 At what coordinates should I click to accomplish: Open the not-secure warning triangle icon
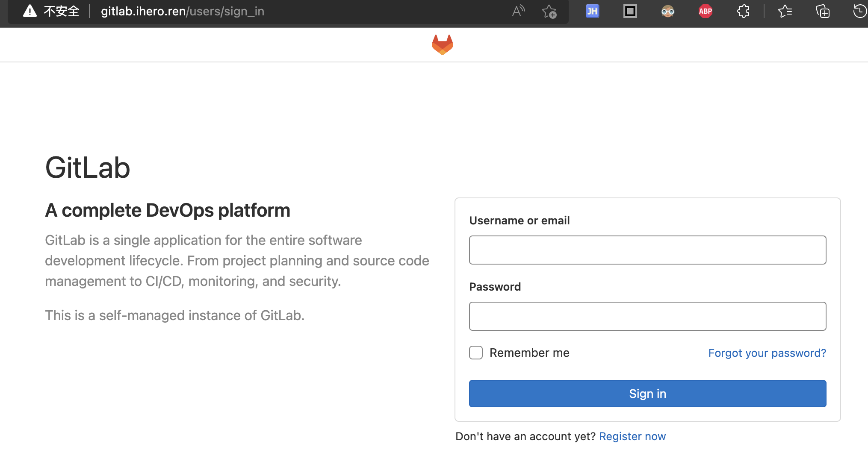(x=30, y=11)
